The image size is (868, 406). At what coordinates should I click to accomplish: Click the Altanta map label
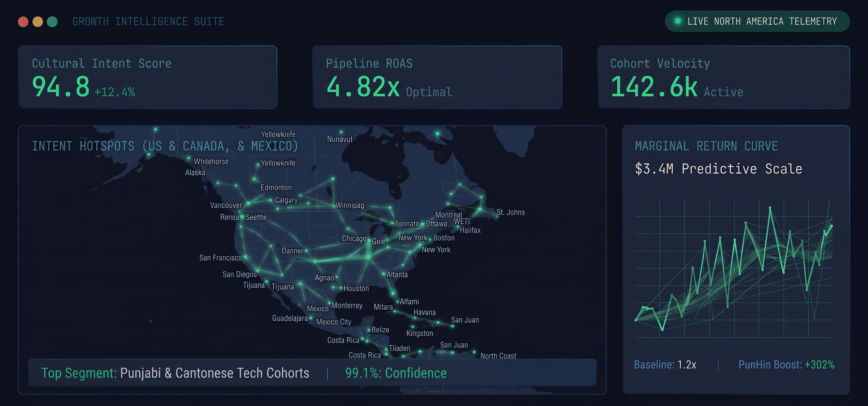click(x=397, y=275)
